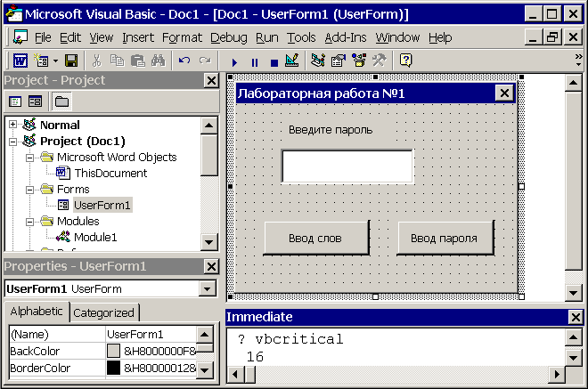The image size is (588, 389).
Task: Click the form designer scroll up arrow
Action: tap(573, 83)
